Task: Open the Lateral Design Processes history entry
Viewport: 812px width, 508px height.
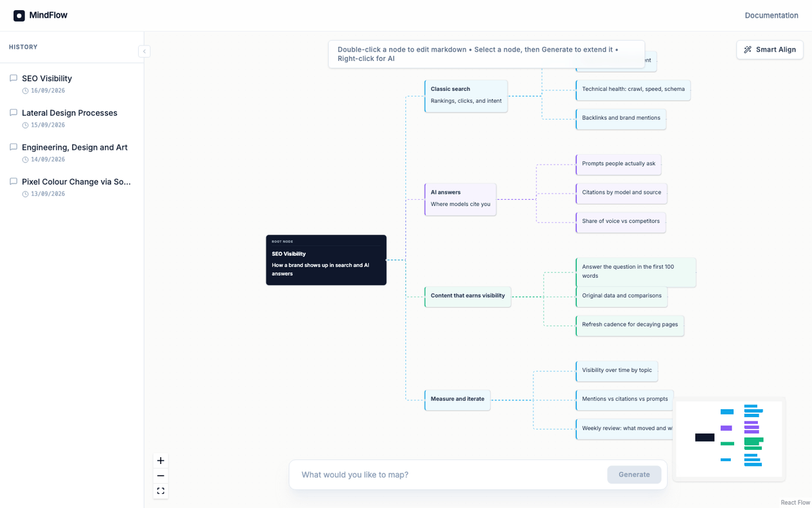Action: 72,119
